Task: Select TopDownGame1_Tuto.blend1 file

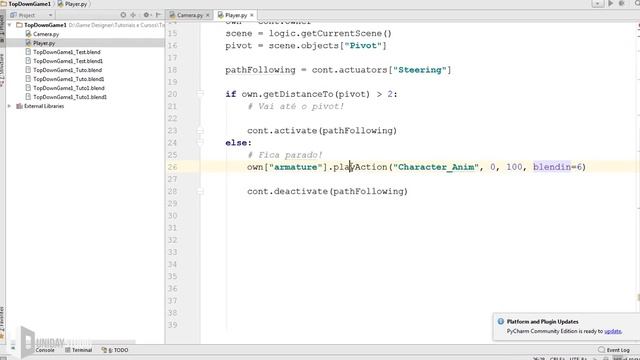Action: (x=69, y=79)
